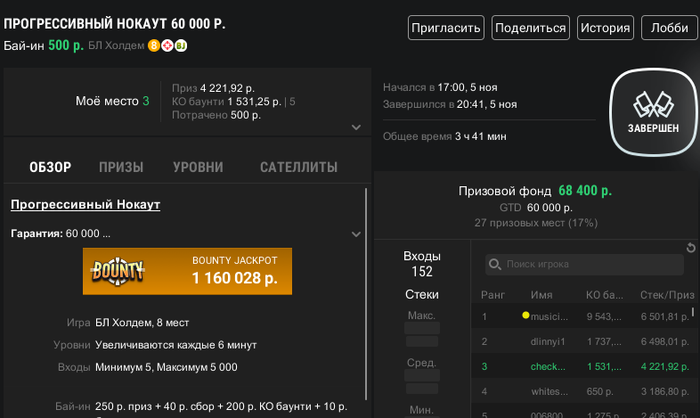This screenshot has height=418, width=700.
Task: Open the Прогрессивный Нокаут link
Action: click(85, 205)
